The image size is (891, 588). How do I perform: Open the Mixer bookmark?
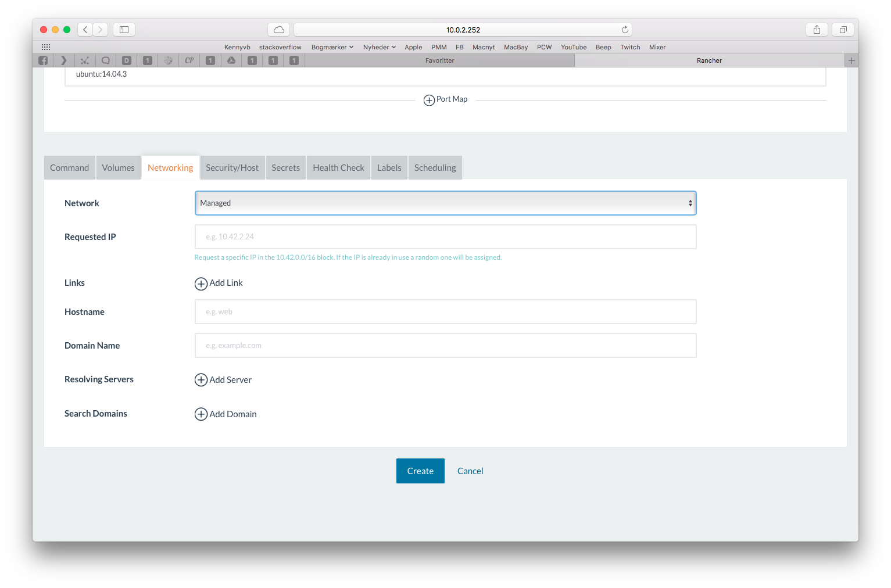point(657,47)
